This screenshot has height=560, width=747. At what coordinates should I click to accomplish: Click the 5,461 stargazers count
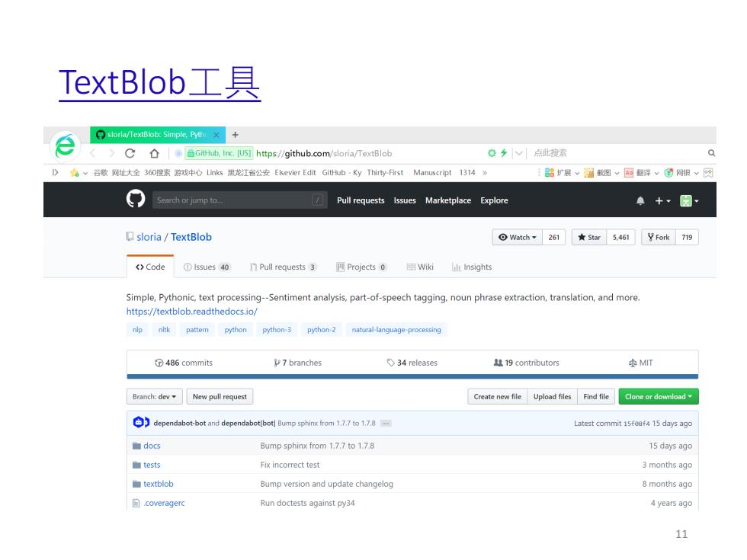(620, 237)
